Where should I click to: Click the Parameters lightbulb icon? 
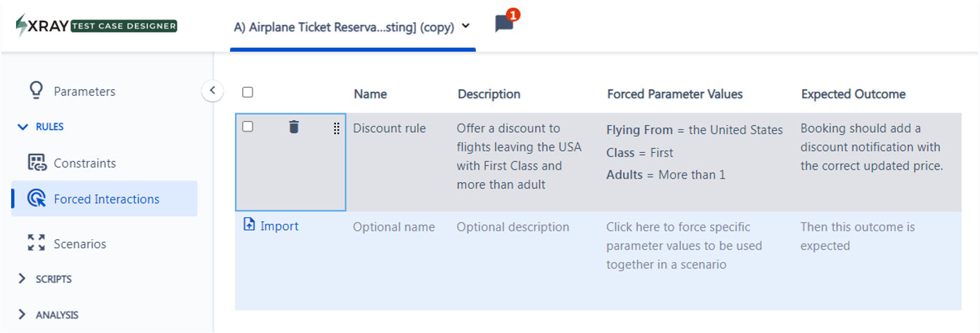point(36,91)
